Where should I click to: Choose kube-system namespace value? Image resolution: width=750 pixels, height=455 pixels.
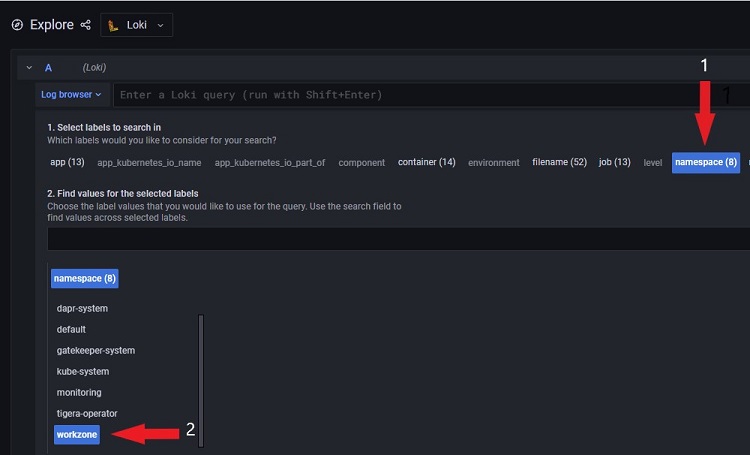[82, 371]
